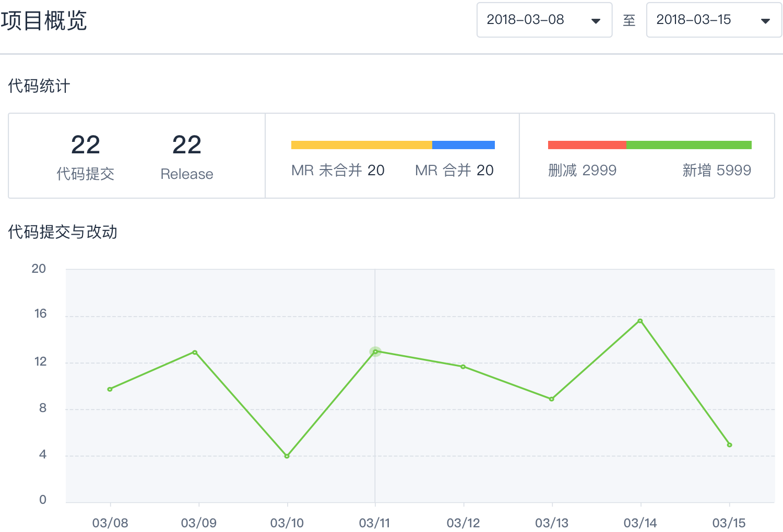Click the 03/08 data point on chart
Viewport: 783px width, 532px height.
tap(110, 389)
